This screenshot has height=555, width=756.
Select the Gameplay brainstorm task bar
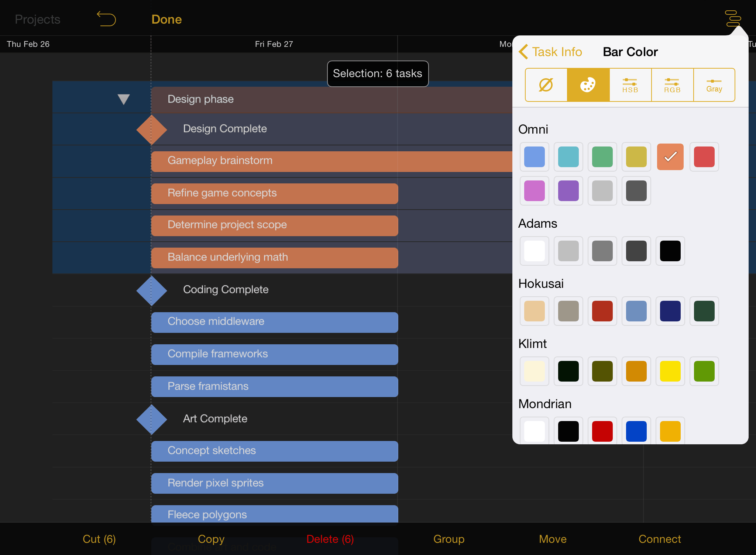[x=332, y=161]
